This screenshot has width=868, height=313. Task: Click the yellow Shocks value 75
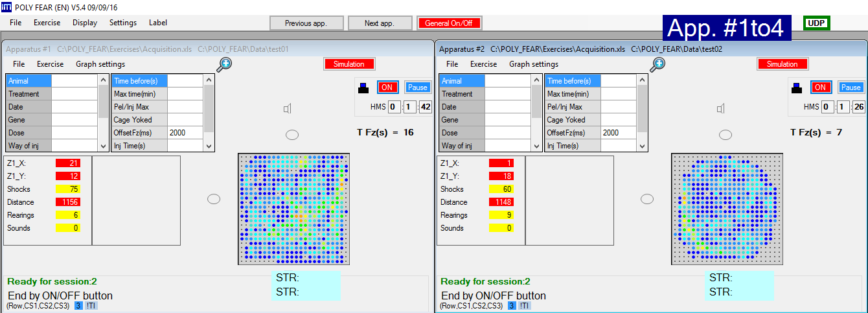[x=68, y=189]
